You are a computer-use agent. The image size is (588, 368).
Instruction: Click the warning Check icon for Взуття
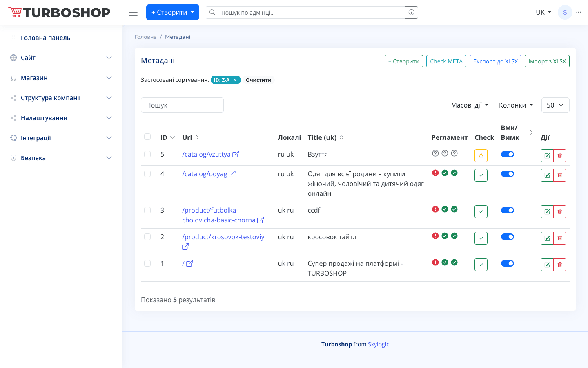click(481, 155)
